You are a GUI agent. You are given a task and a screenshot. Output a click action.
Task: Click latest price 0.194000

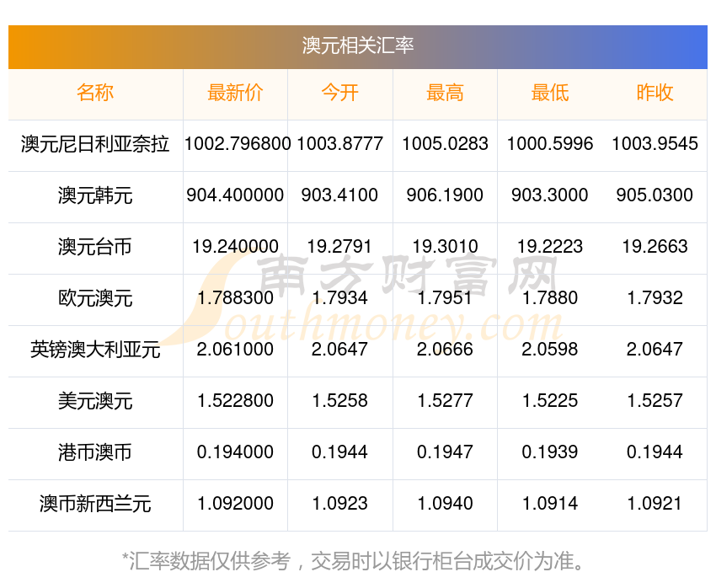tap(235, 452)
